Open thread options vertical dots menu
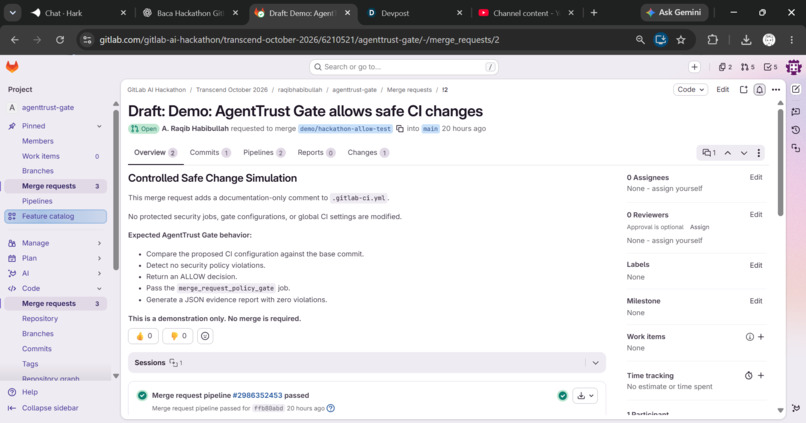Image resolution: width=806 pixels, height=423 pixels. [x=759, y=153]
